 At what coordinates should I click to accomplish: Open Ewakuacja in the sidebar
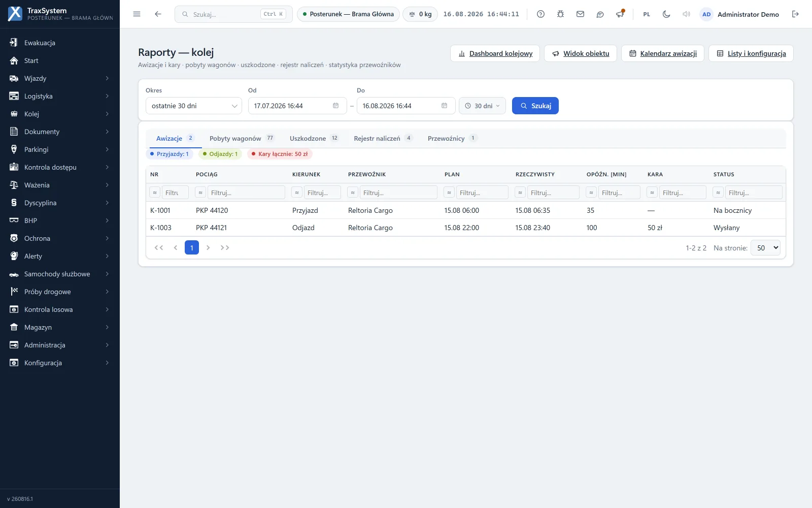coord(60,43)
